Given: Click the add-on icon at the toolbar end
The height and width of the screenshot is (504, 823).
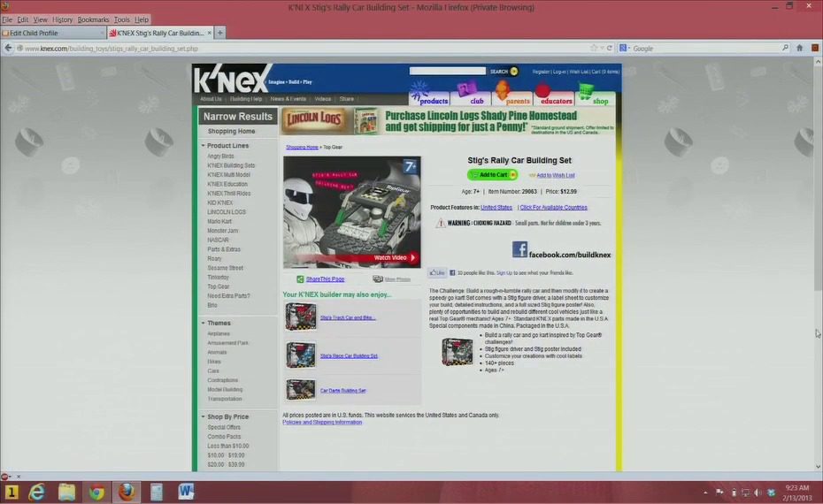Looking at the screenshot, I should (x=815, y=48).
